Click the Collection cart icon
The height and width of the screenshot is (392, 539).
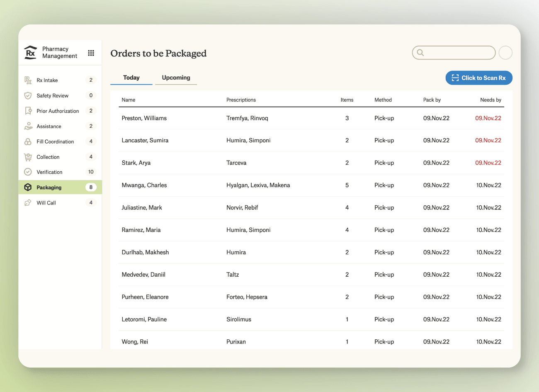point(28,157)
